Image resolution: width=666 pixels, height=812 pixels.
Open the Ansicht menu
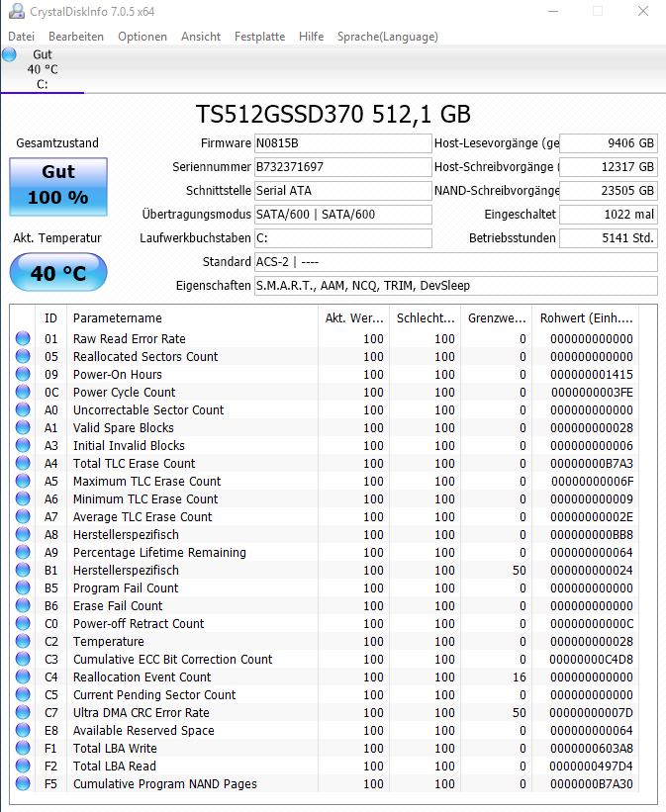(x=201, y=37)
